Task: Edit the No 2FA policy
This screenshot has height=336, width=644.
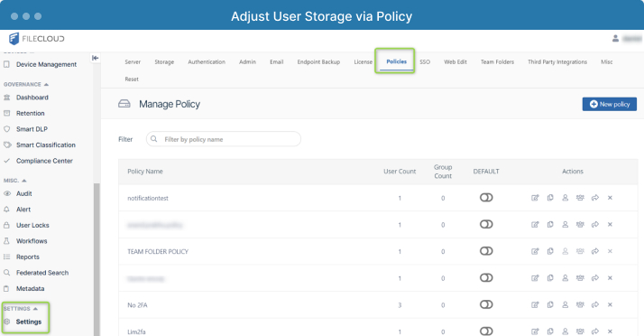Action: coord(535,304)
